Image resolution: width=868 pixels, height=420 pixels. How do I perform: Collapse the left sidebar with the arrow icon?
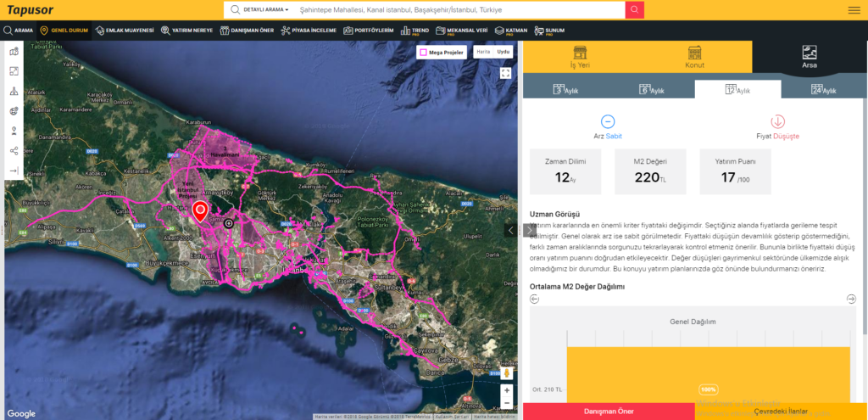14,171
